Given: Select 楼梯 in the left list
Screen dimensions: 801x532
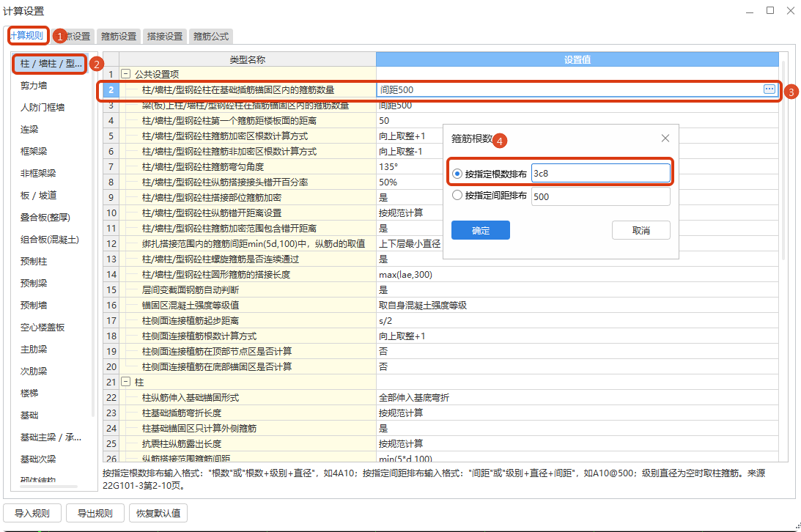Looking at the screenshot, I should tap(29, 393).
